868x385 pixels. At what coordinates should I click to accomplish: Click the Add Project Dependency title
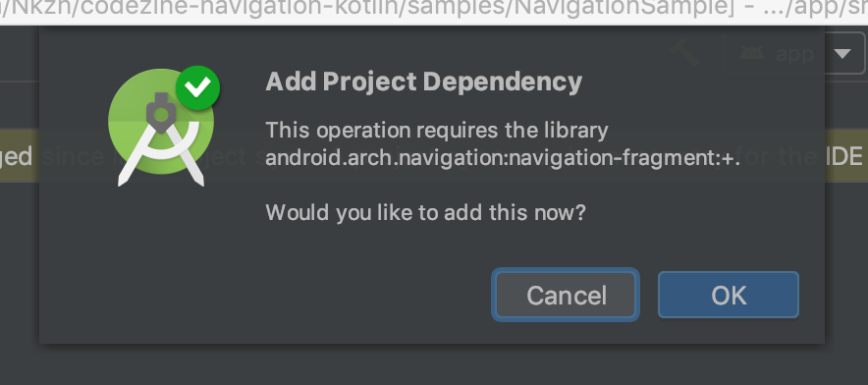click(x=423, y=82)
